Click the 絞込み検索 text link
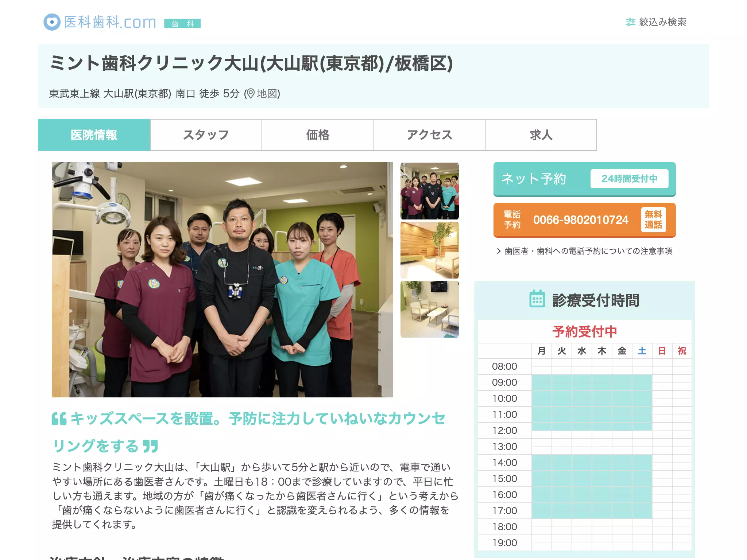 (x=662, y=22)
